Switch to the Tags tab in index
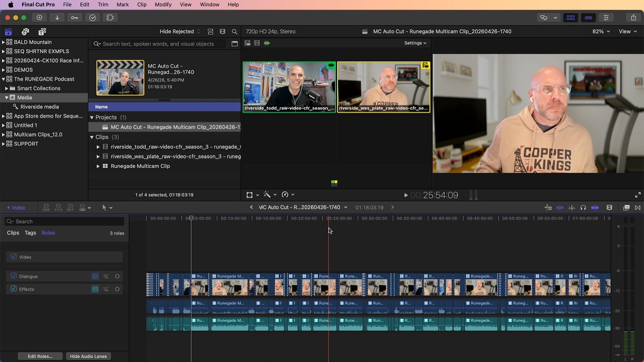 [30, 233]
